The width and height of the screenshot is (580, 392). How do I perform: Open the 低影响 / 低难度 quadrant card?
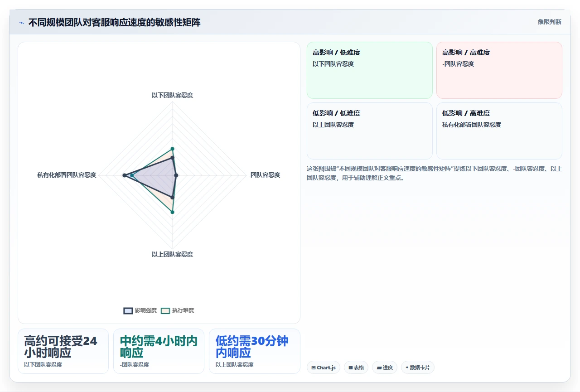pyautogui.click(x=370, y=131)
